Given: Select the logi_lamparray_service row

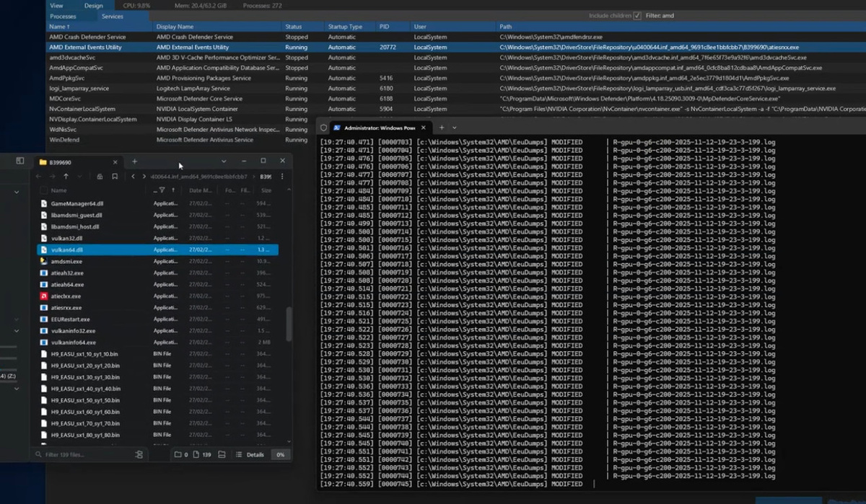Looking at the screenshot, I should (x=456, y=88).
